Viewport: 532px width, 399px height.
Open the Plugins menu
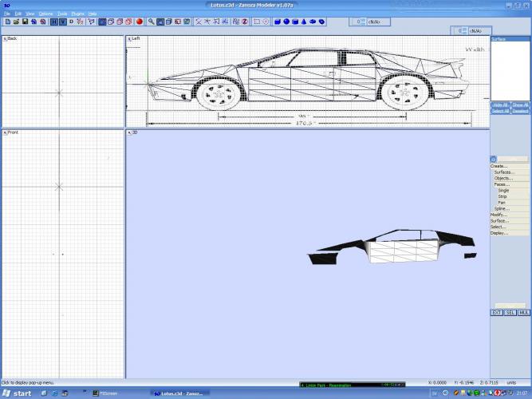[77, 14]
